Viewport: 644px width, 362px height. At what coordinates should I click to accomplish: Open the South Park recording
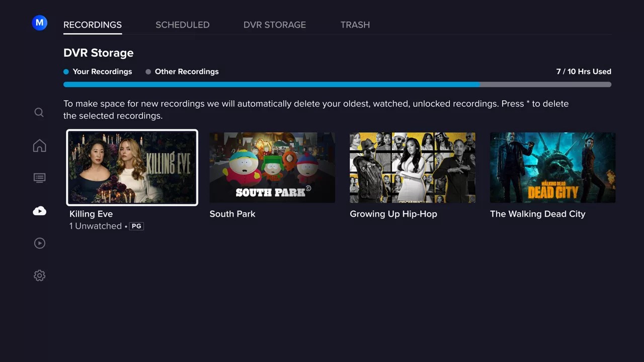click(x=272, y=167)
